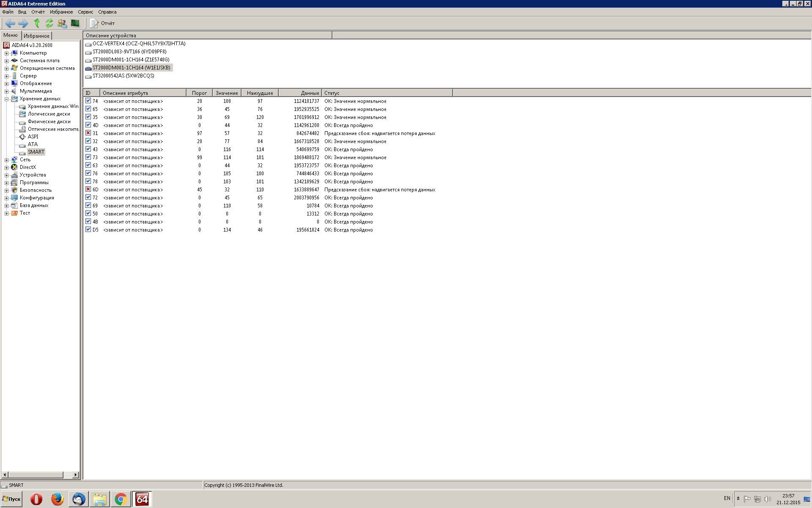Image resolution: width=812 pixels, height=508 pixels.
Task: Select the OCZ-VERTEX4 drive icon
Action: (x=88, y=44)
